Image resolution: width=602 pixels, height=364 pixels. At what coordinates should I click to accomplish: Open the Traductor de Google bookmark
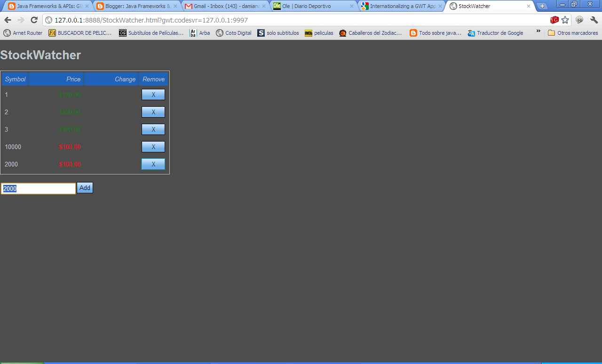500,33
